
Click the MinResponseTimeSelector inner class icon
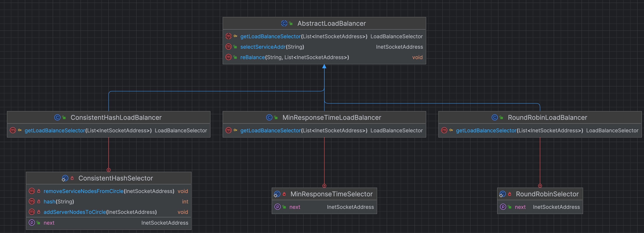coord(277,194)
